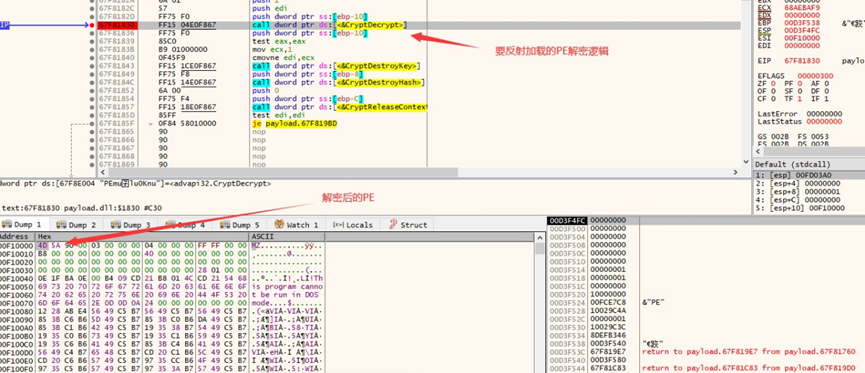Open the Struct tab

pos(408,225)
